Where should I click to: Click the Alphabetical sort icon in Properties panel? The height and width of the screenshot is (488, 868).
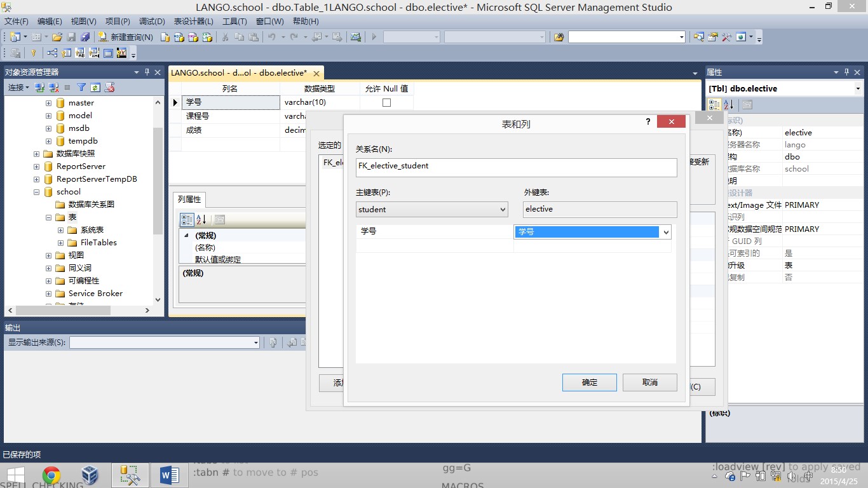point(728,104)
